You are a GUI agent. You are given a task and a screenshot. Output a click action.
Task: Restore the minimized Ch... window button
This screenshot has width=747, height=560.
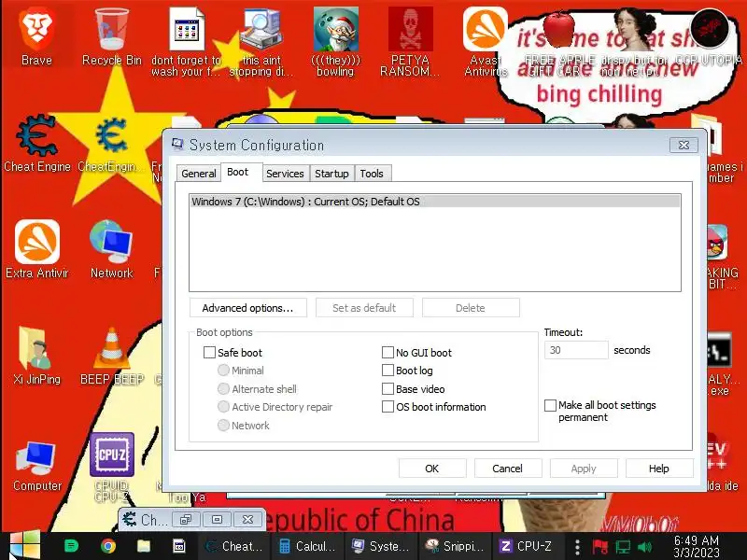[x=185, y=519]
